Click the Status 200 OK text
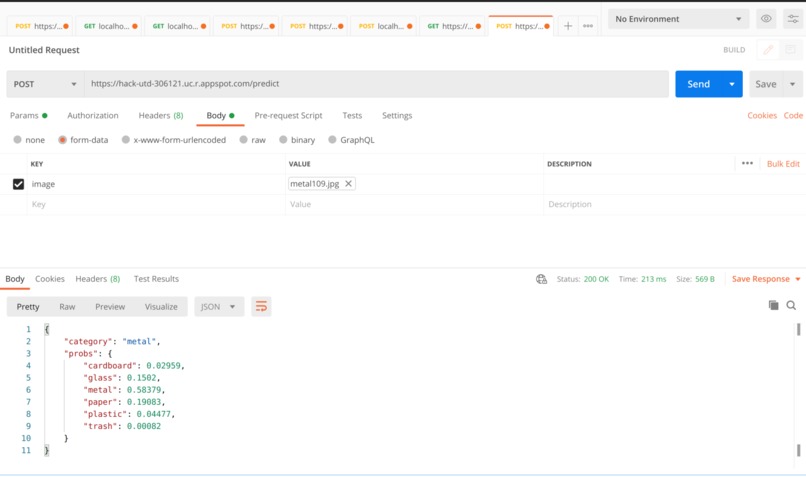This screenshot has height=478, width=806. click(582, 279)
